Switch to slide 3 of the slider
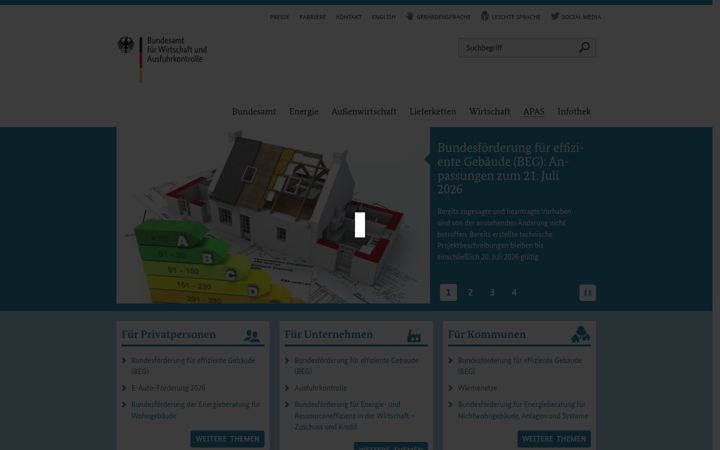This screenshot has height=450, width=720. pyautogui.click(x=492, y=292)
